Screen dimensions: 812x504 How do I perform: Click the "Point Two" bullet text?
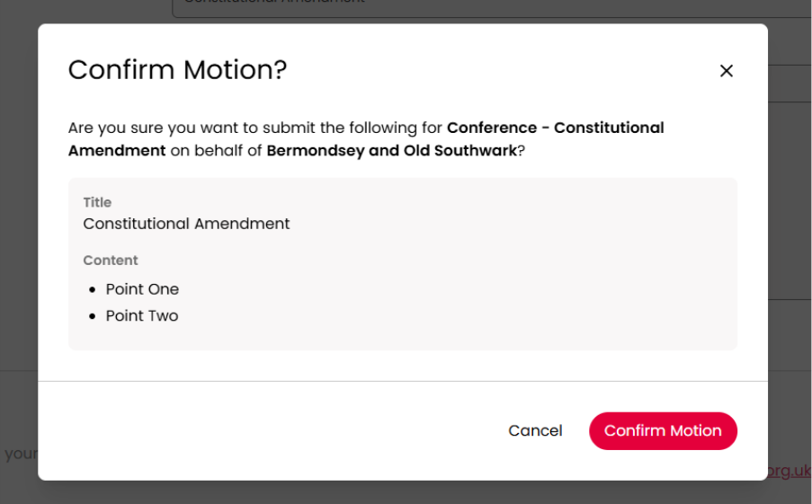pyautogui.click(x=142, y=316)
